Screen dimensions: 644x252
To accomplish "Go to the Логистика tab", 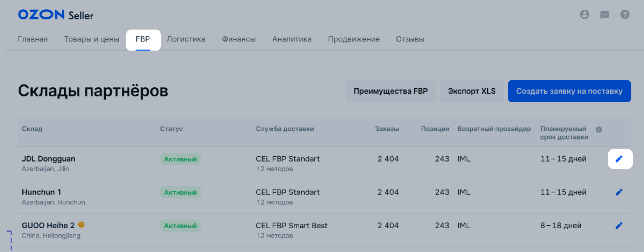I will (x=186, y=39).
